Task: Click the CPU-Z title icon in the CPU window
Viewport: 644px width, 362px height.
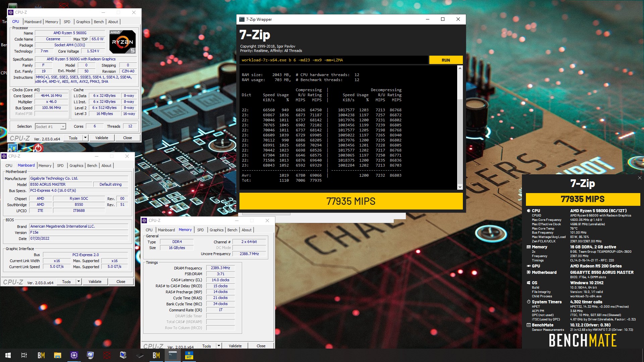Action: tap(11, 12)
